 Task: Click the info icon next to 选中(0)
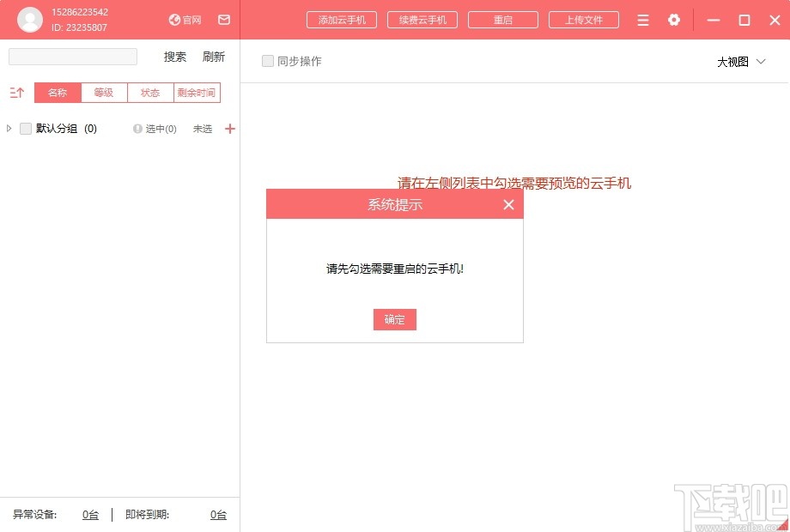(x=137, y=128)
